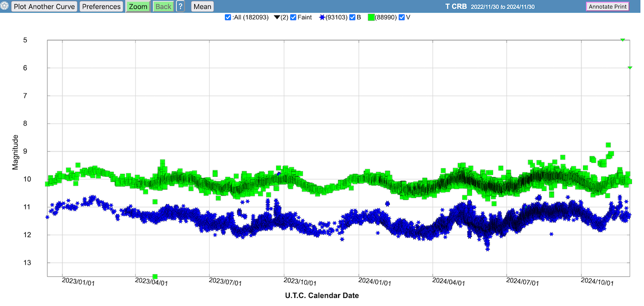
Task: Uncheck the All (182093) checkbox
Action: tap(228, 18)
